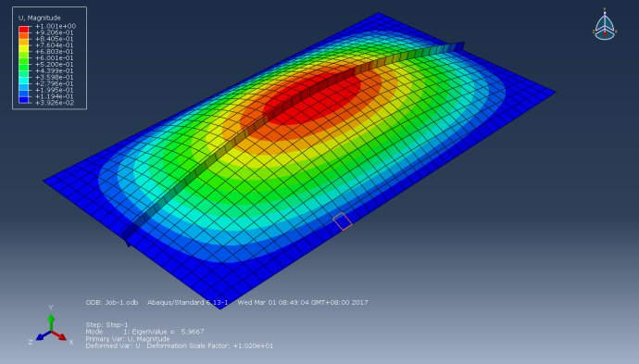Click the Abaqus/Standard 6.13-1 version text

(187, 303)
